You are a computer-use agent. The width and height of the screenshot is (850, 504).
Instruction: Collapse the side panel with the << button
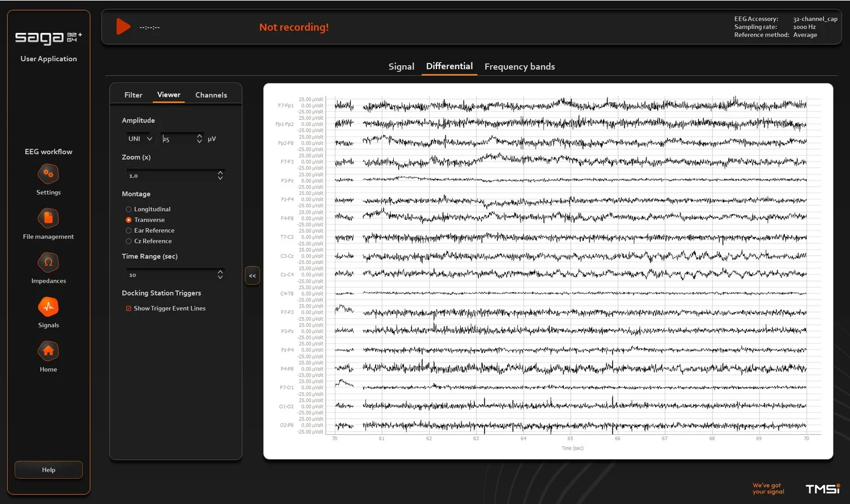252,276
